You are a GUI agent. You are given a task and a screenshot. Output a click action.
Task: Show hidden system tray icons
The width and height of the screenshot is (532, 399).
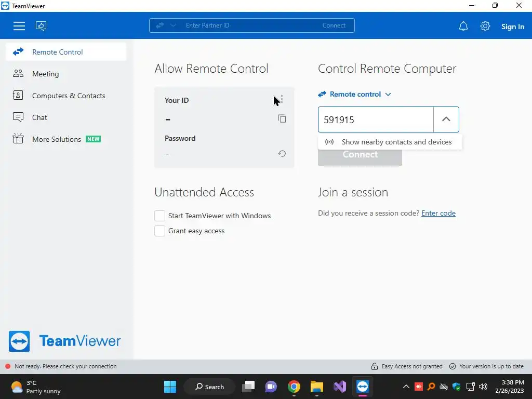click(406, 387)
